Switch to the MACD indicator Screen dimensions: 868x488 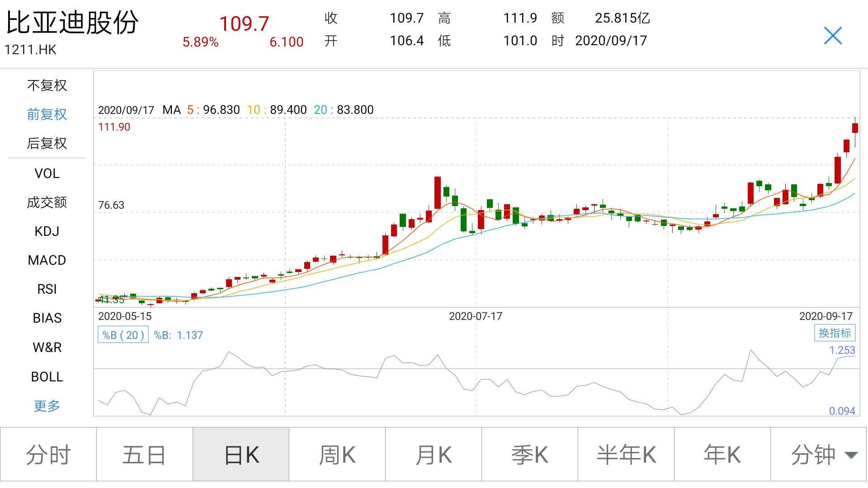[x=47, y=260]
